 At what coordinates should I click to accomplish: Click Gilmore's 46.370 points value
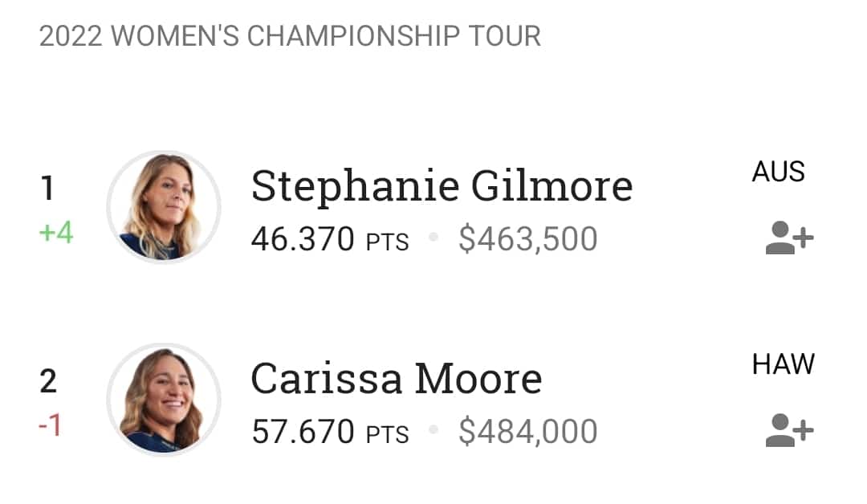[303, 239]
